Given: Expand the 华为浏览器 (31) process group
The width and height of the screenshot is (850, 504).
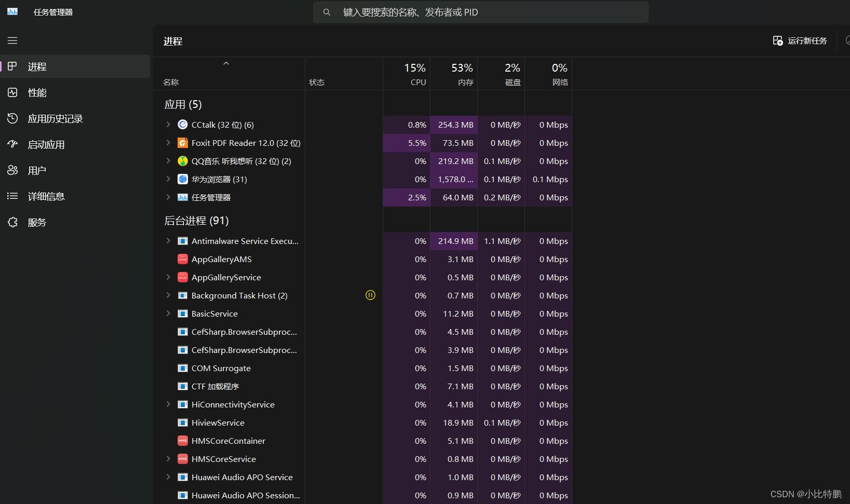Looking at the screenshot, I should click(x=168, y=179).
